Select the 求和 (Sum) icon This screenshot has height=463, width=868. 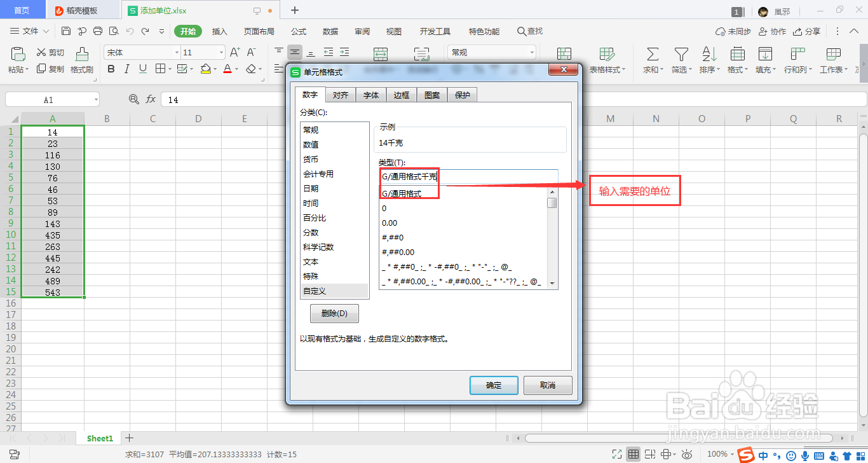click(x=651, y=59)
